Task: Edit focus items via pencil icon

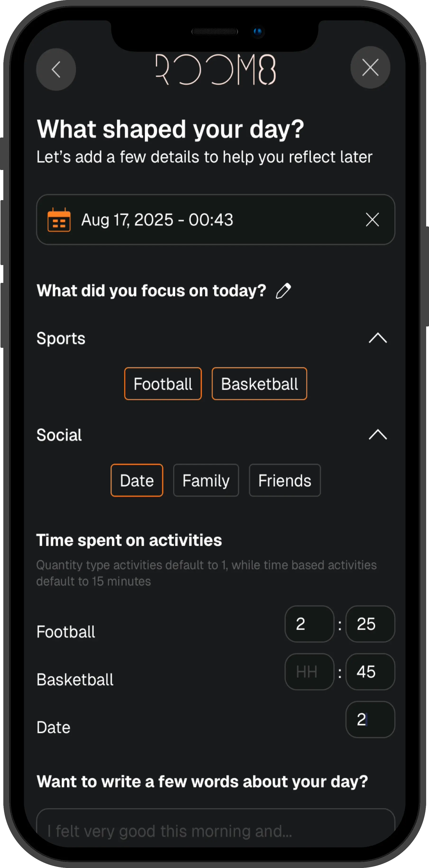Action: pos(283,291)
